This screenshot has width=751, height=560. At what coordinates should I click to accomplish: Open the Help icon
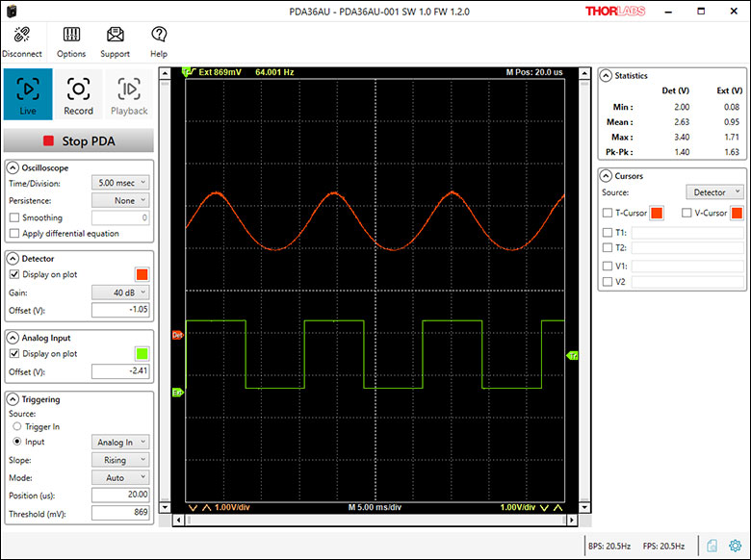(159, 36)
